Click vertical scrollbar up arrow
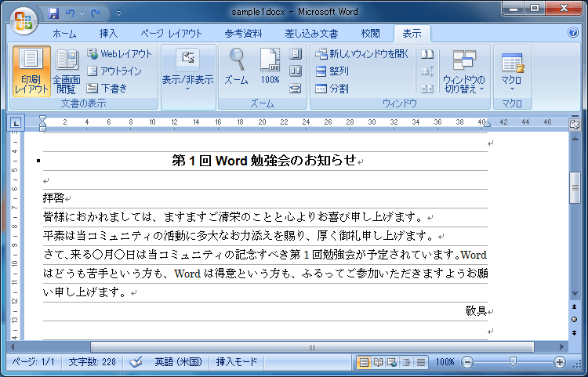 pos(575,139)
